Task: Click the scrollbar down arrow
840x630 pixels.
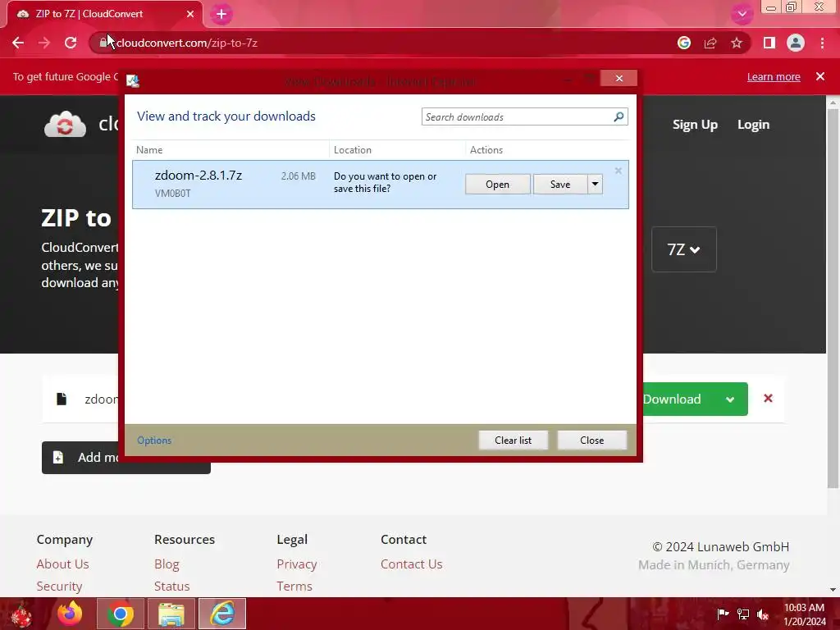Action: click(833, 589)
